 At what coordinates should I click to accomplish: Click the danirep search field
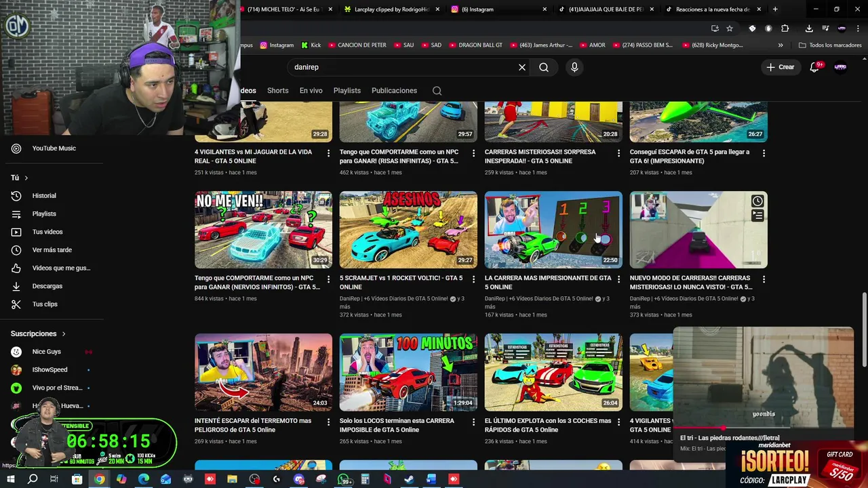click(x=402, y=67)
